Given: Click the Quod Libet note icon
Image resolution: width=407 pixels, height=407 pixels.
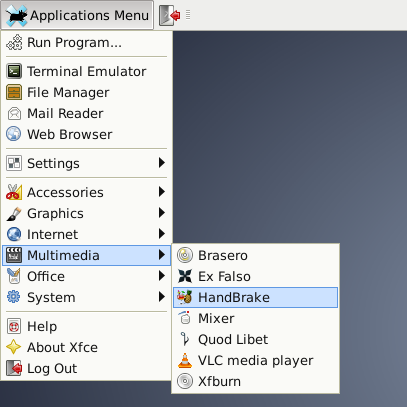Looking at the screenshot, I should click(x=185, y=339).
